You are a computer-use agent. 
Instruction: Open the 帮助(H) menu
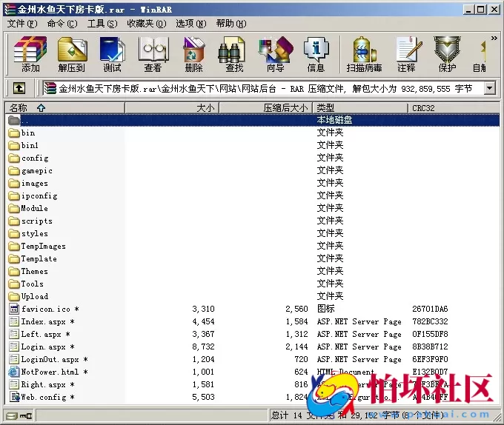[231, 24]
